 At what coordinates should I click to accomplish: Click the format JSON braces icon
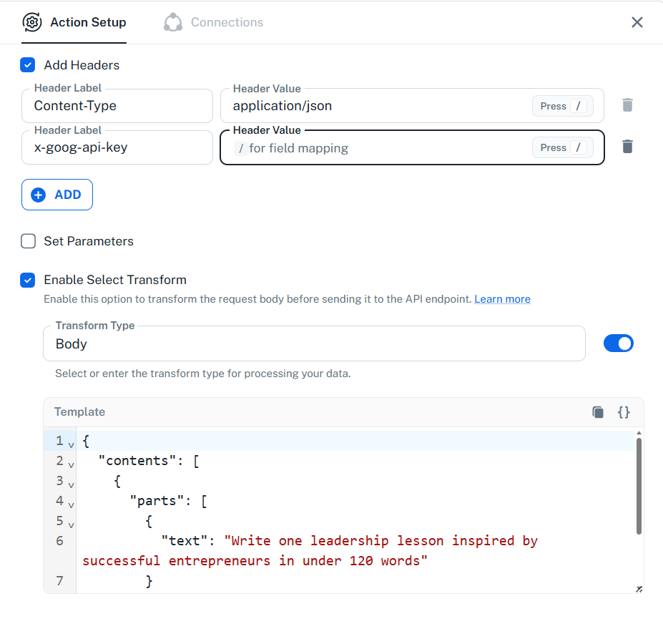[624, 411]
